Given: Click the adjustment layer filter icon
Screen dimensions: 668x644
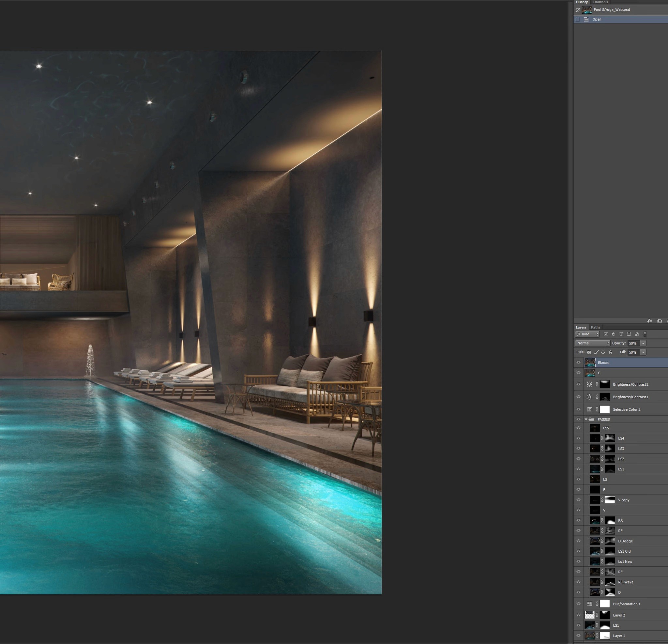Looking at the screenshot, I should pos(613,334).
